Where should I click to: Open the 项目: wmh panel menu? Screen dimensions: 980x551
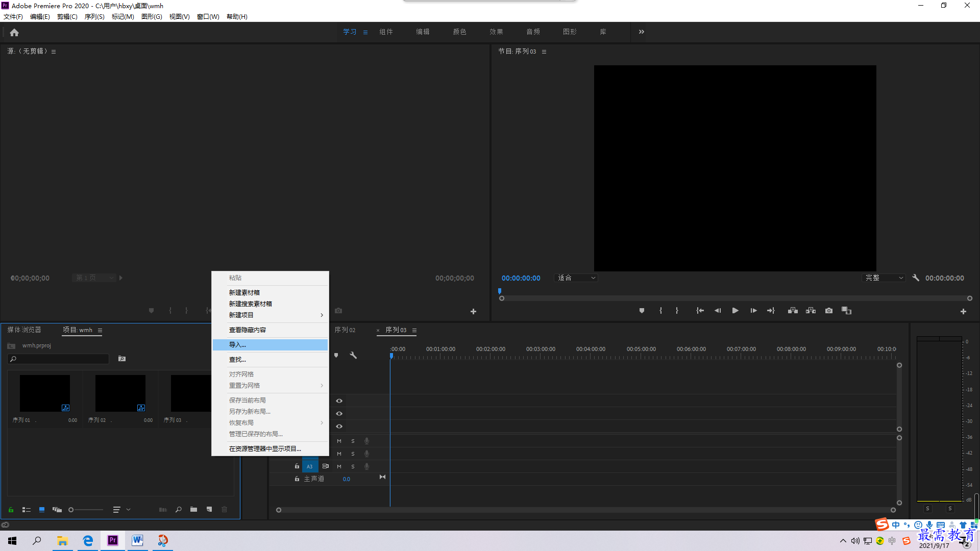pyautogui.click(x=100, y=331)
